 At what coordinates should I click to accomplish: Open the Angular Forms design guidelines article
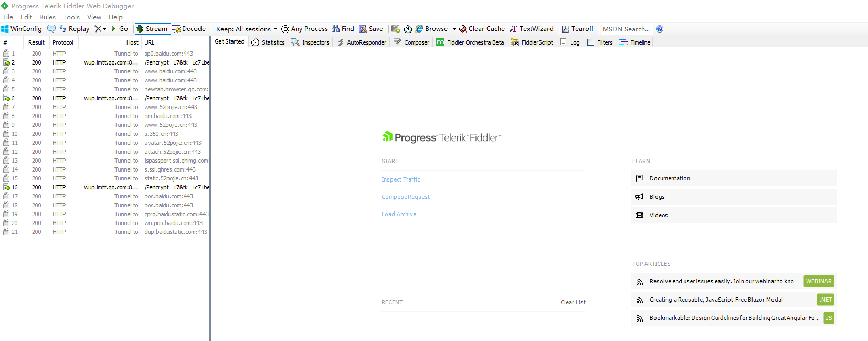[x=734, y=318]
